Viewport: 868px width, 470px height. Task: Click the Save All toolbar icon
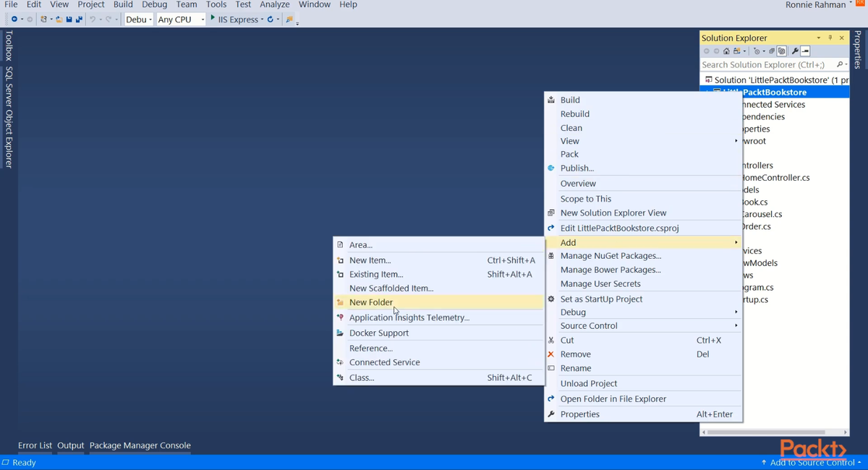79,20
